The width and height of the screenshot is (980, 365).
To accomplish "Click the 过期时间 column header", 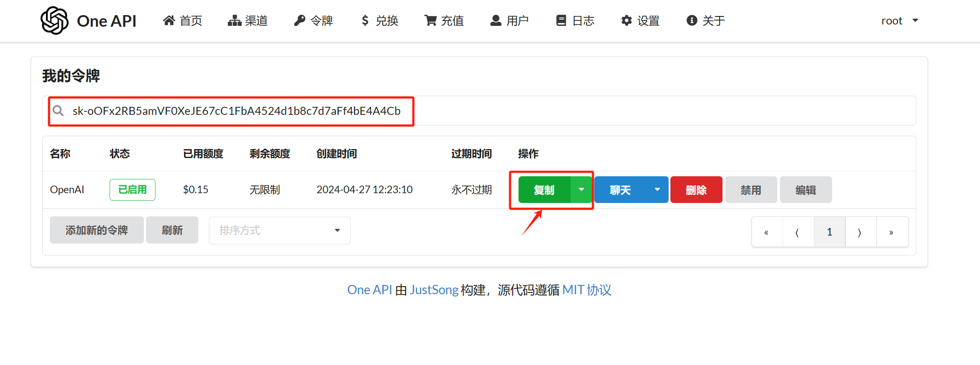I will pos(471,154).
